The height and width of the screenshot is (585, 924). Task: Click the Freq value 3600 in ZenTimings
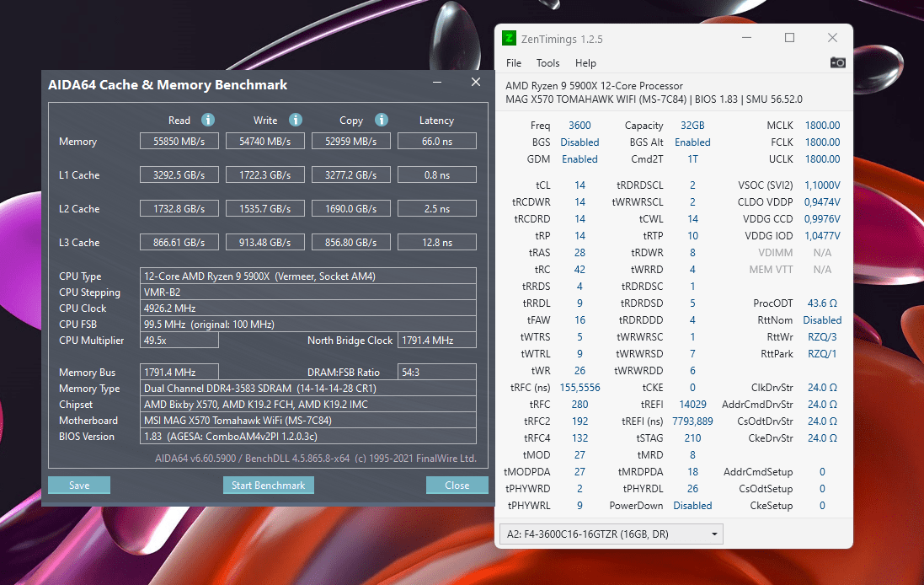coord(580,125)
